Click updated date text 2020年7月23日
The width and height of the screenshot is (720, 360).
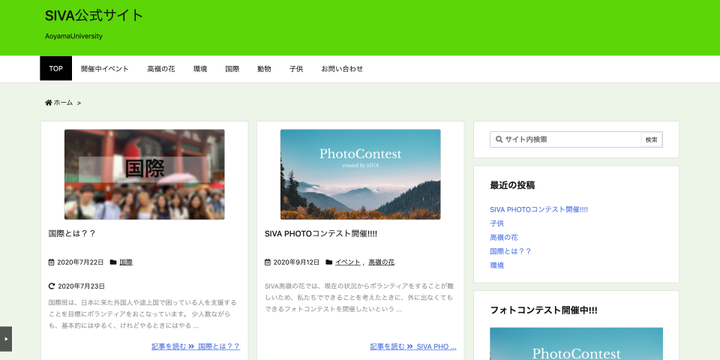coord(81,286)
